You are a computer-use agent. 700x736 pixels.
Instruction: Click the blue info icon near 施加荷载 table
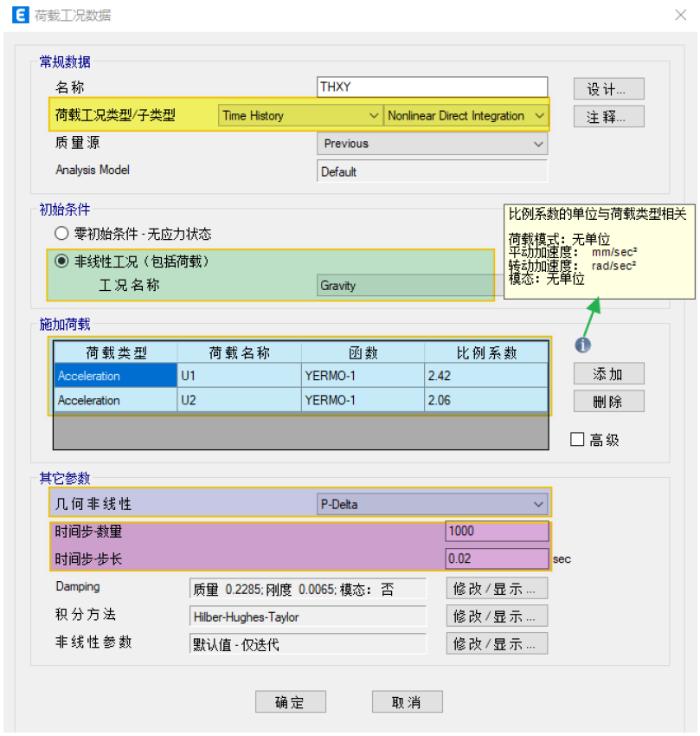tap(582, 345)
